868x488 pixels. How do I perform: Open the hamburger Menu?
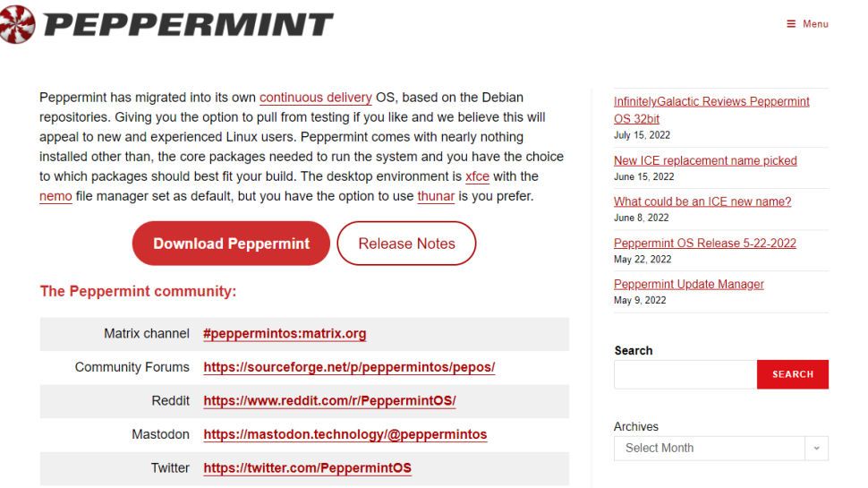pos(807,24)
